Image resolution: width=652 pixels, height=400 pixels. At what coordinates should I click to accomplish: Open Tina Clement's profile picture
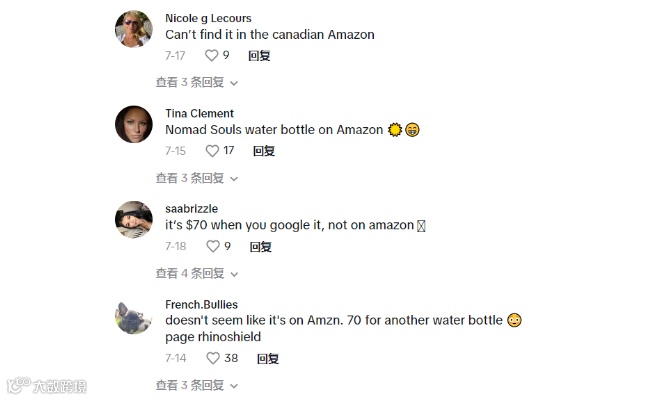pos(134,124)
